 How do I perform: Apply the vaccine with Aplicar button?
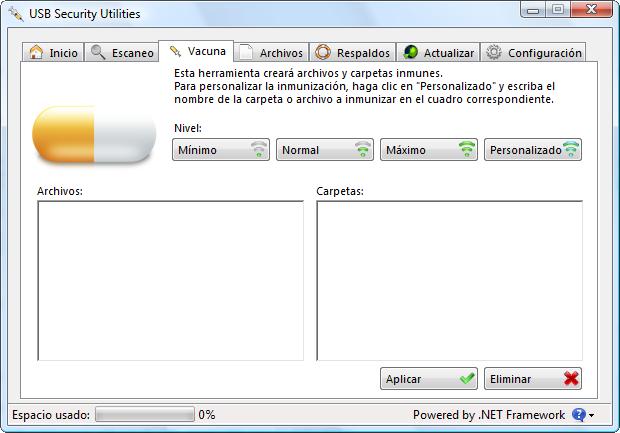click(x=429, y=379)
